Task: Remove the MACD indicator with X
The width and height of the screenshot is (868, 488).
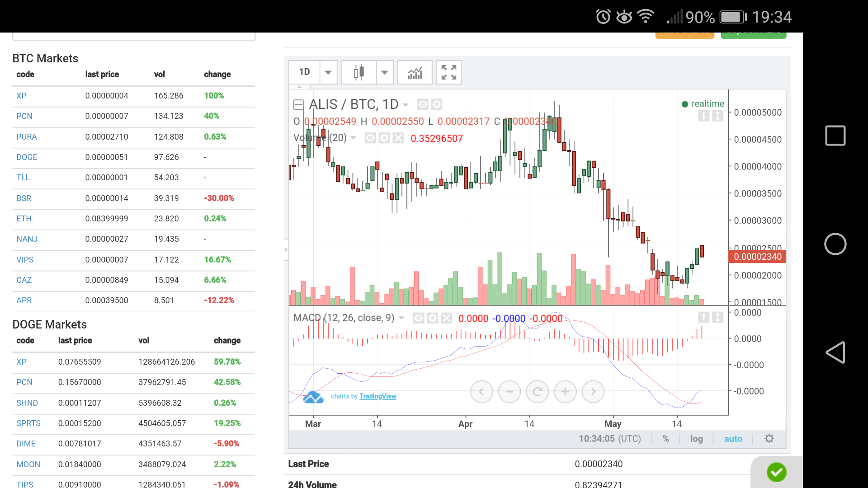Action: click(x=446, y=319)
